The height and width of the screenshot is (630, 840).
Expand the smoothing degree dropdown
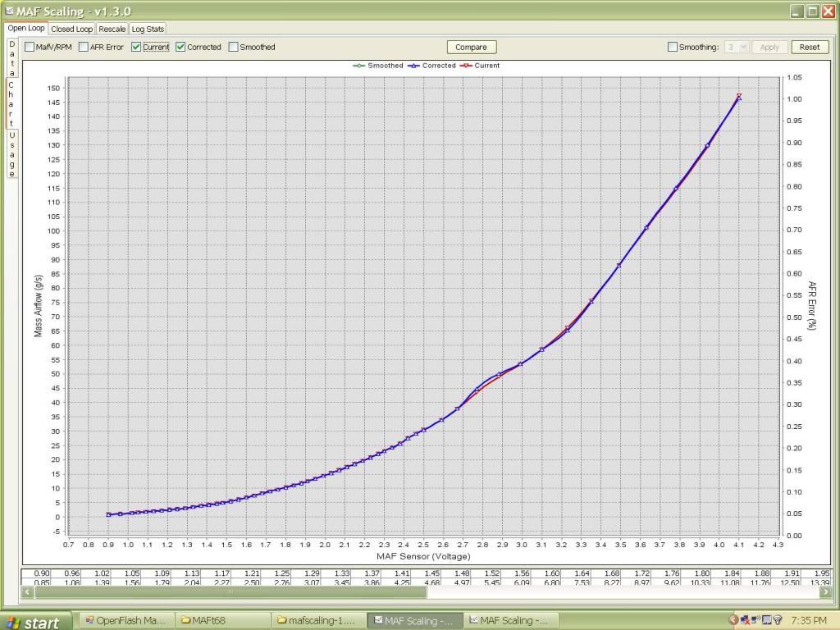[x=737, y=48]
